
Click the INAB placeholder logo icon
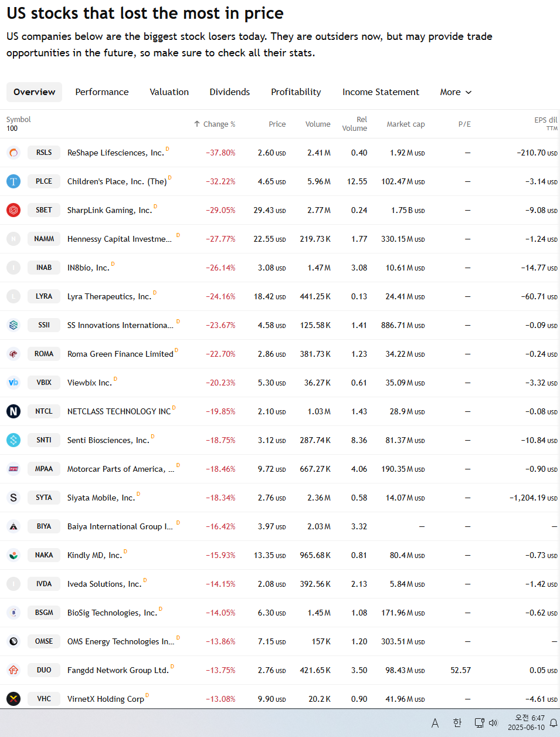[13, 268]
